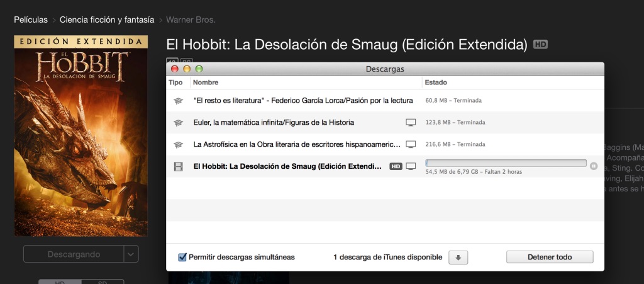The image size is (644, 284).
Task: Click Detener todo button
Action: click(x=550, y=258)
